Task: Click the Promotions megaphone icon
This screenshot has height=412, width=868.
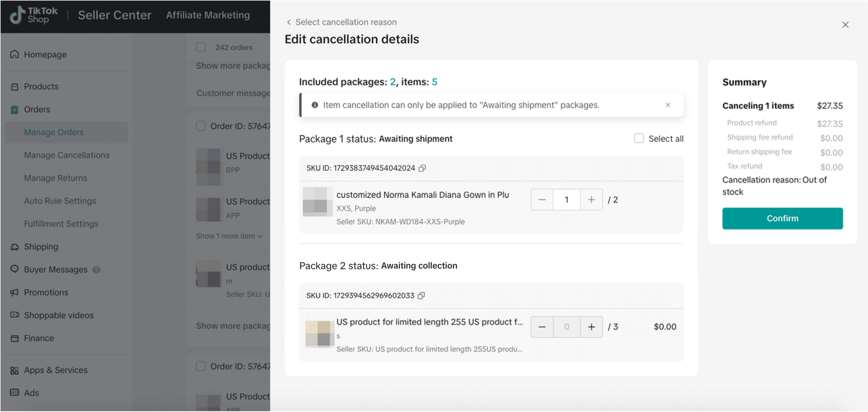Action: [14, 292]
